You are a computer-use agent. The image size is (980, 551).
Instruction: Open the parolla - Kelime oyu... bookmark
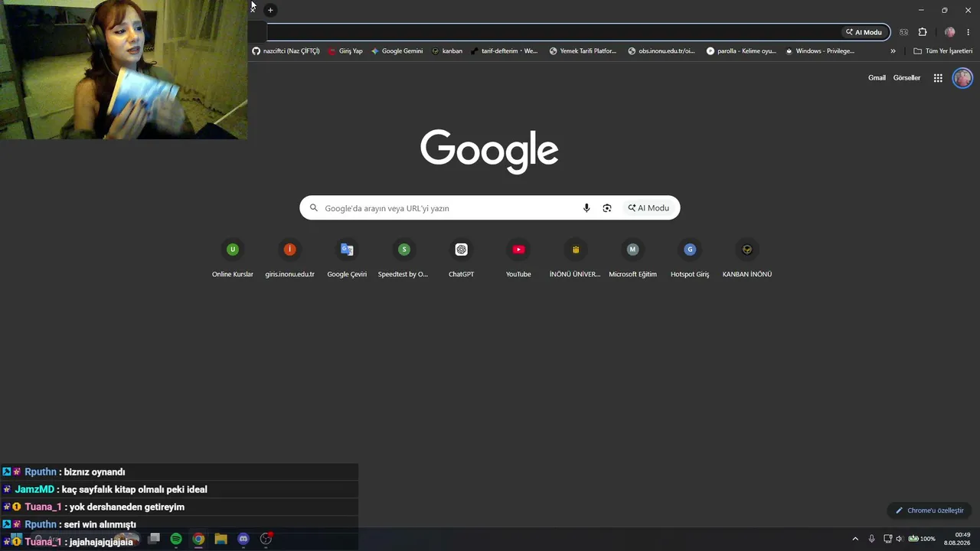point(741,51)
